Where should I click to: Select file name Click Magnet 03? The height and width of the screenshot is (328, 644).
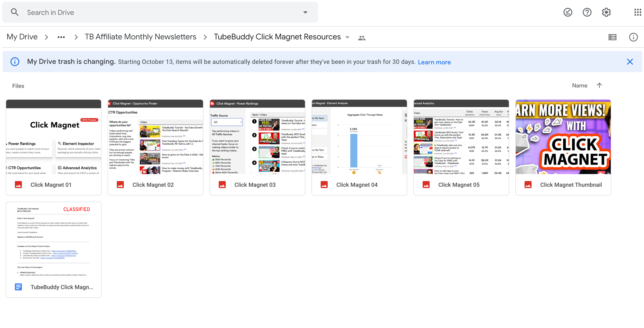(255, 185)
